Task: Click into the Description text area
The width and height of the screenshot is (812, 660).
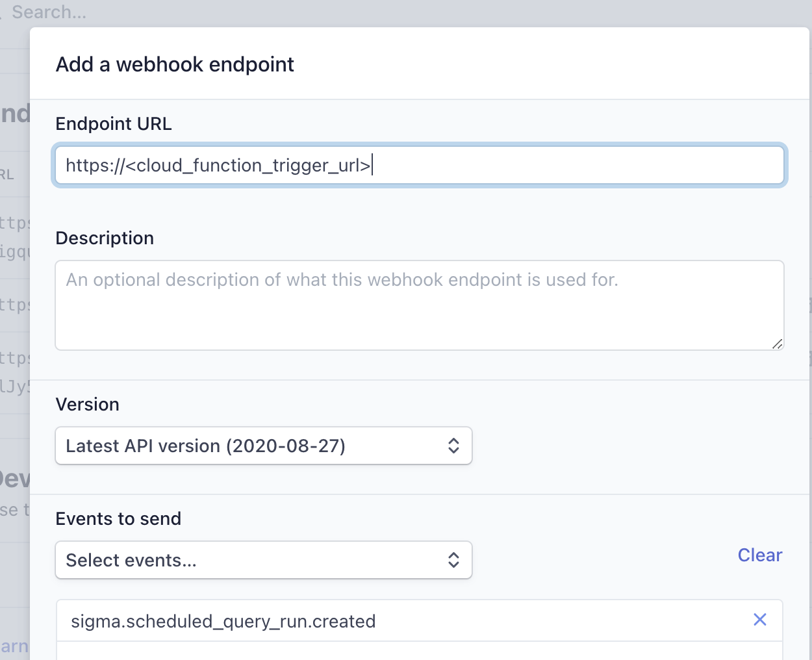Action: click(419, 305)
